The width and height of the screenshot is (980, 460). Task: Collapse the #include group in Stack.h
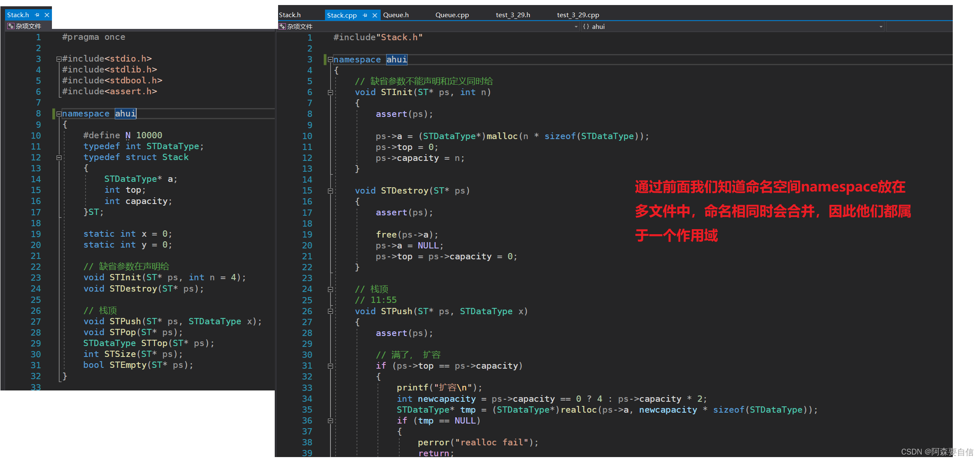pyautogui.click(x=59, y=59)
